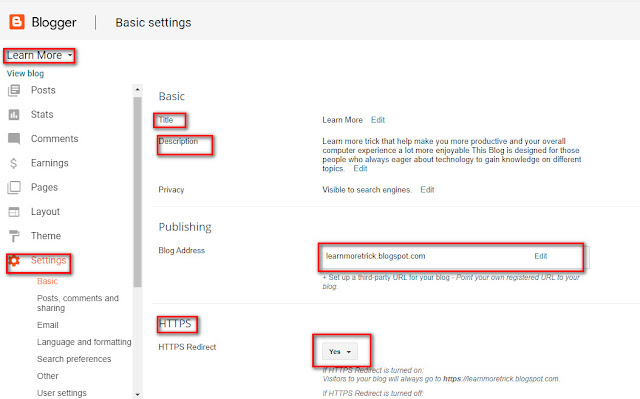Click the Publishing section heading

[x=185, y=227]
